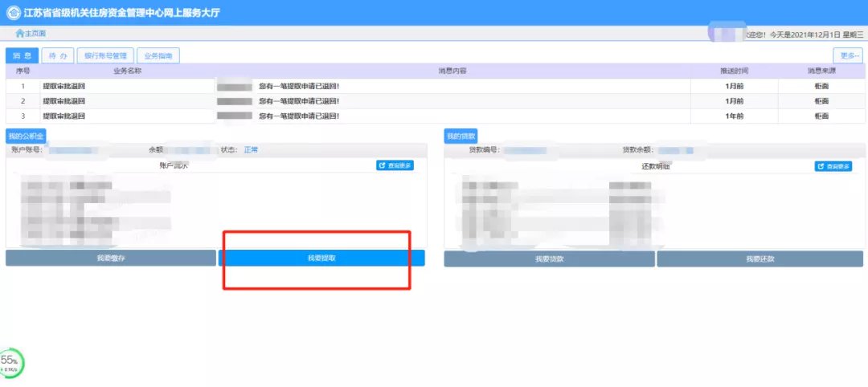This screenshot has width=868, height=387.
Task: Open the 业务指南 tab
Action: (158, 56)
